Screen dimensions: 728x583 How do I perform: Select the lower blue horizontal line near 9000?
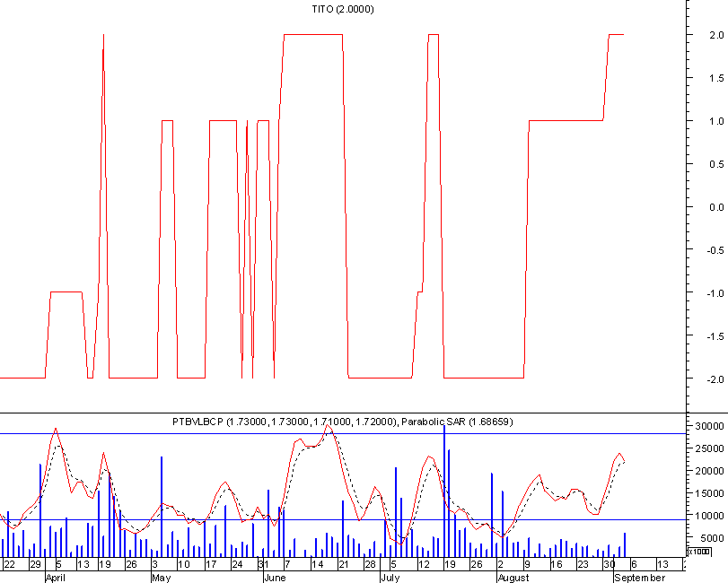click(343, 519)
